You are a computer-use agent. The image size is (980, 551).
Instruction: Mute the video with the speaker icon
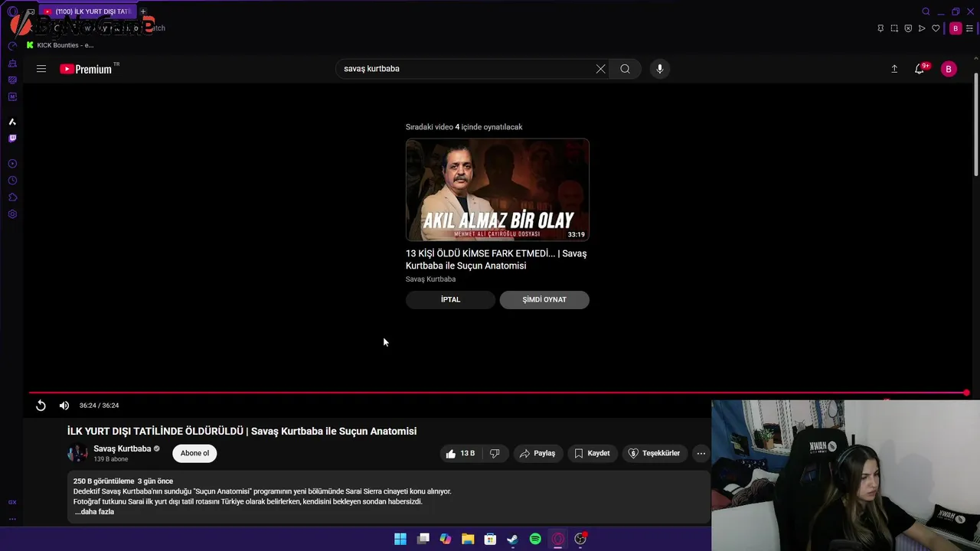tap(64, 406)
